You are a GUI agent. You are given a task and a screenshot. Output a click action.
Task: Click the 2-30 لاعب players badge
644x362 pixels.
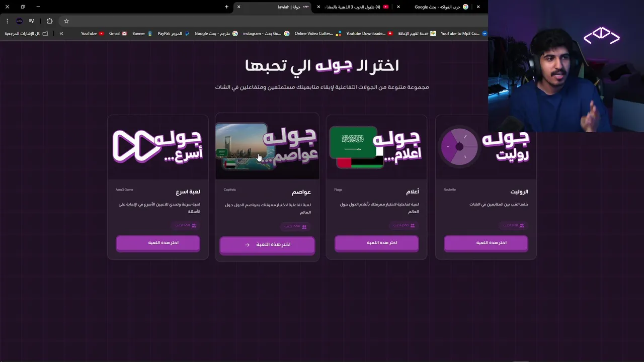click(514, 225)
